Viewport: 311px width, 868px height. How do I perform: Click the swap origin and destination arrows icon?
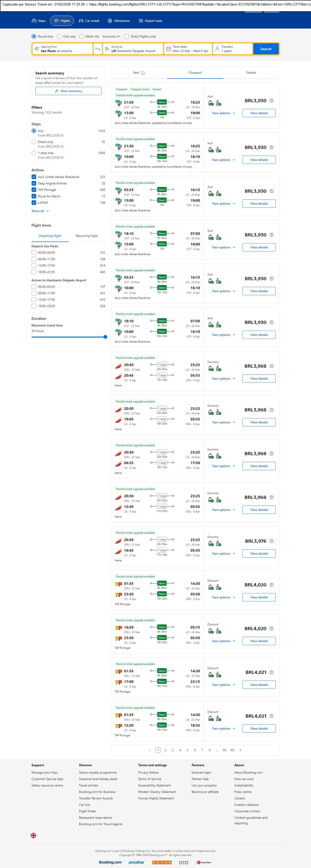(98, 49)
